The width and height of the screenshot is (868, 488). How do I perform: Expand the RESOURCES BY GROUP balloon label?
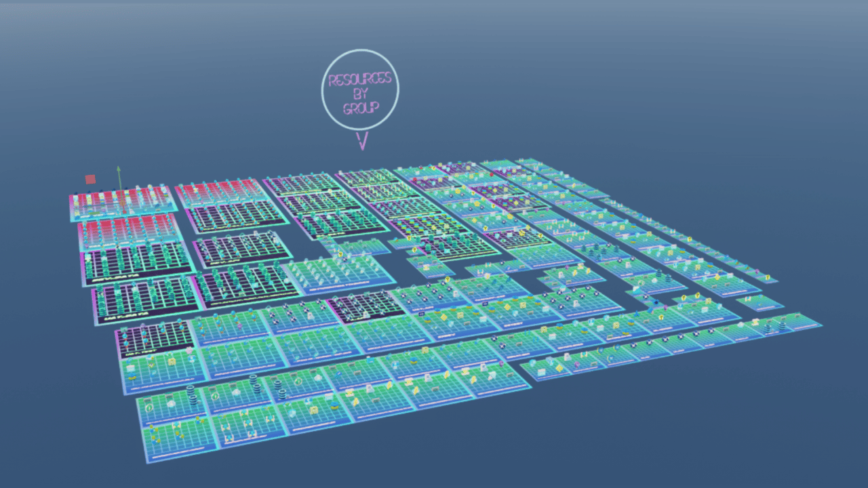(x=361, y=91)
